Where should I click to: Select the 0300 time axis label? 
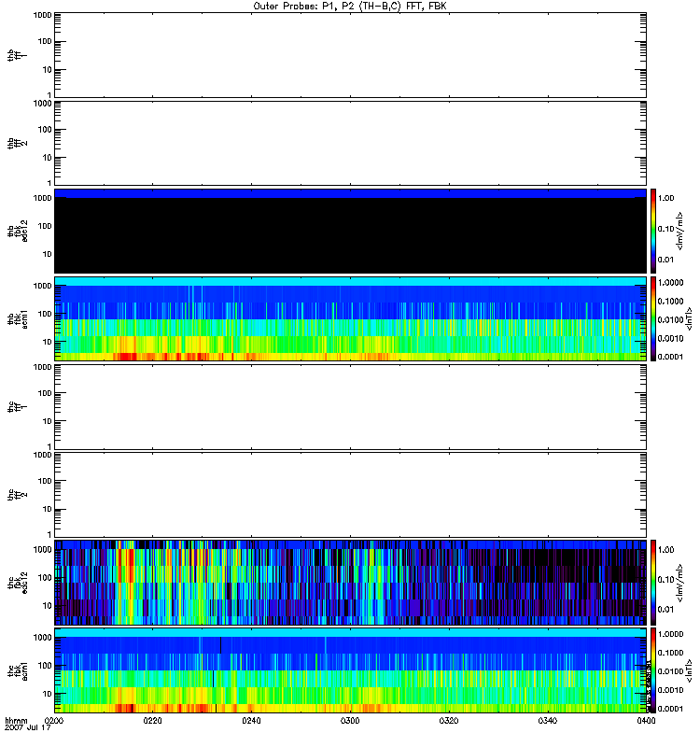[350, 721]
